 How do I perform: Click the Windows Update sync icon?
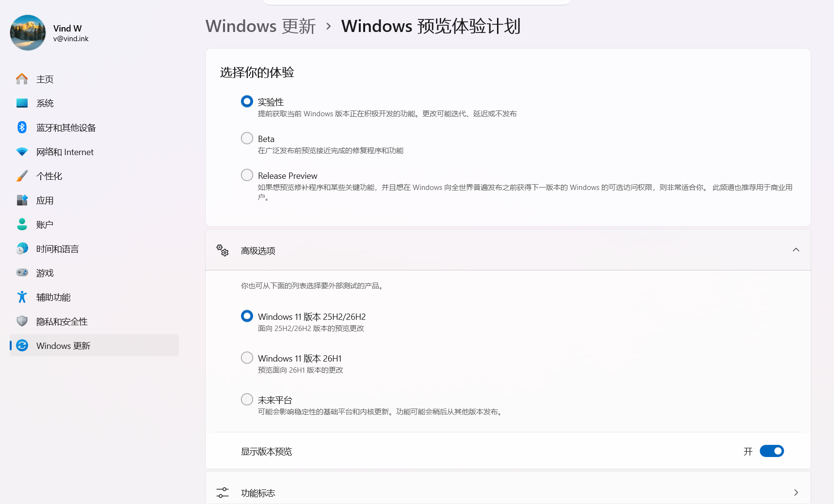pos(22,346)
